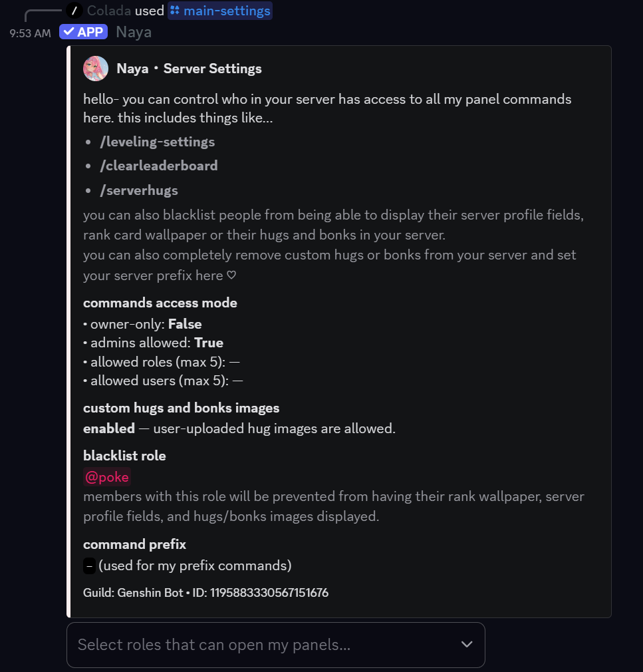Open the Select roles panel dropdown
The image size is (643, 672).
[275, 645]
